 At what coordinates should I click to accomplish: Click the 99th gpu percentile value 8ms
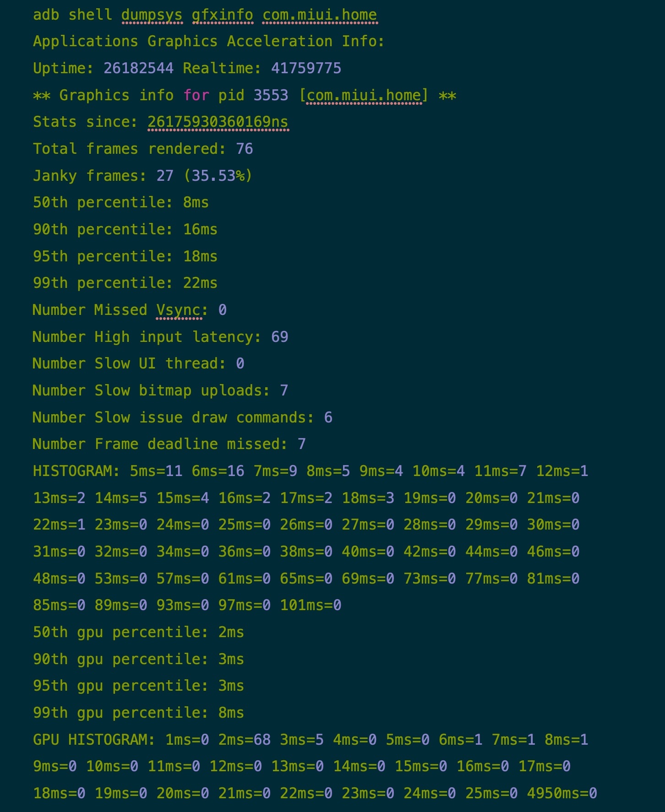tap(231, 713)
